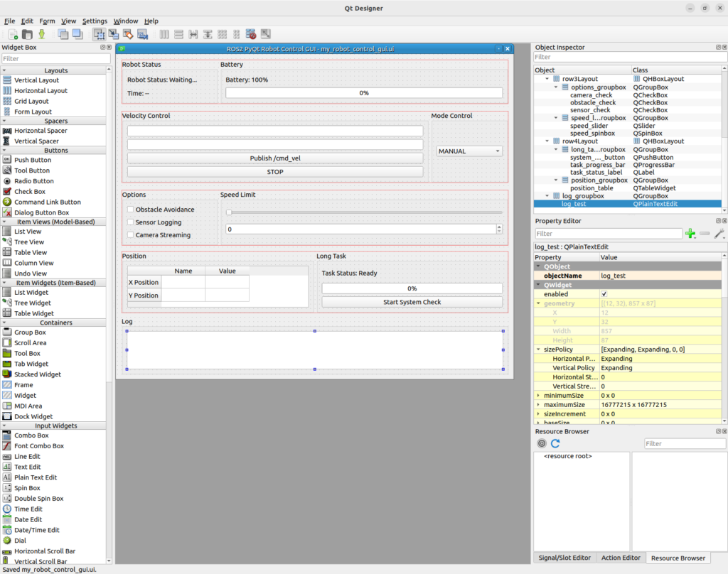Click the Bring to Front toolbar icon
Screen dimensions: 728x574
tap(77, 34)
